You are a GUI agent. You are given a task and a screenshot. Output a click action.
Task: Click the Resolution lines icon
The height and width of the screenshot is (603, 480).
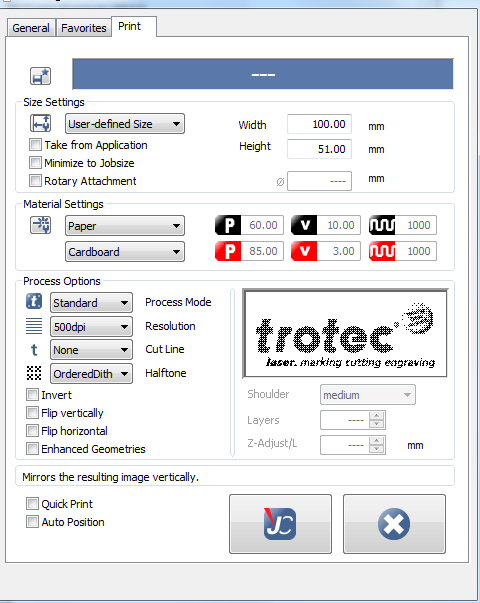[34, 326]
